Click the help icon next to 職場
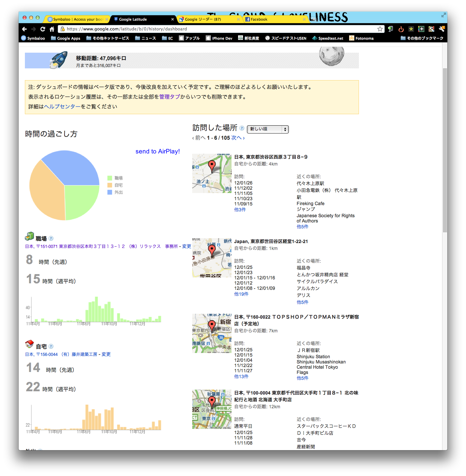The height and width of the screenshot is (476, 466). (x=51, y=238)
